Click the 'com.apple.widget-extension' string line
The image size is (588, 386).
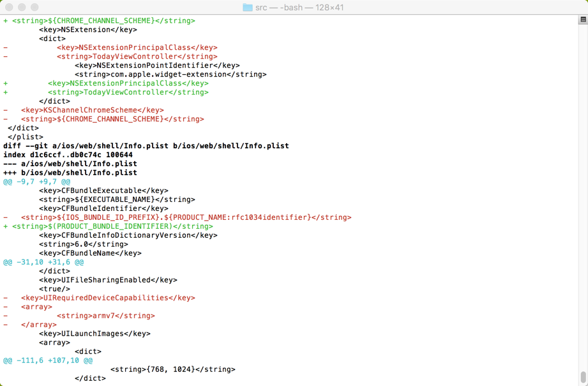point(170,74)
